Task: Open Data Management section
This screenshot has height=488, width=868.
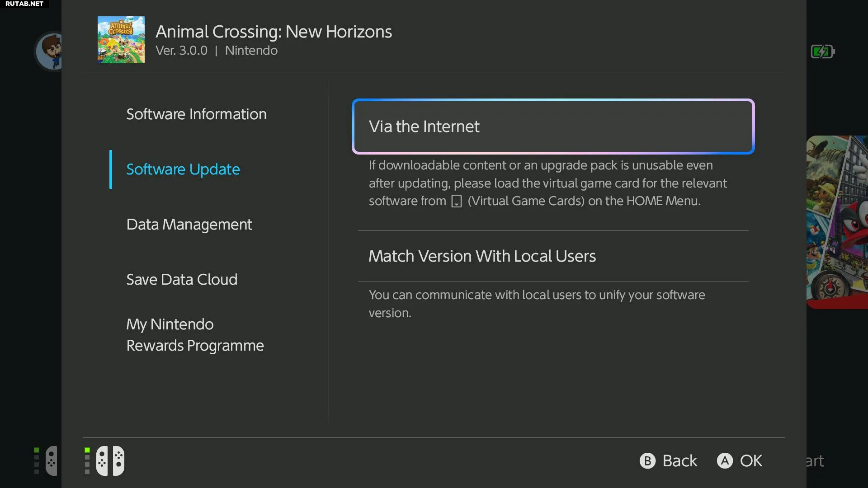Action: 189,225
